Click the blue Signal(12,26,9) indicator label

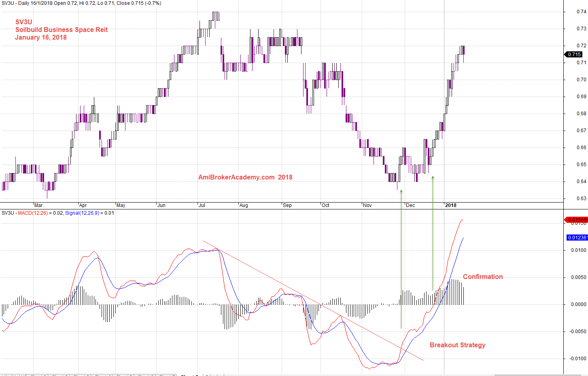[82, 213]
